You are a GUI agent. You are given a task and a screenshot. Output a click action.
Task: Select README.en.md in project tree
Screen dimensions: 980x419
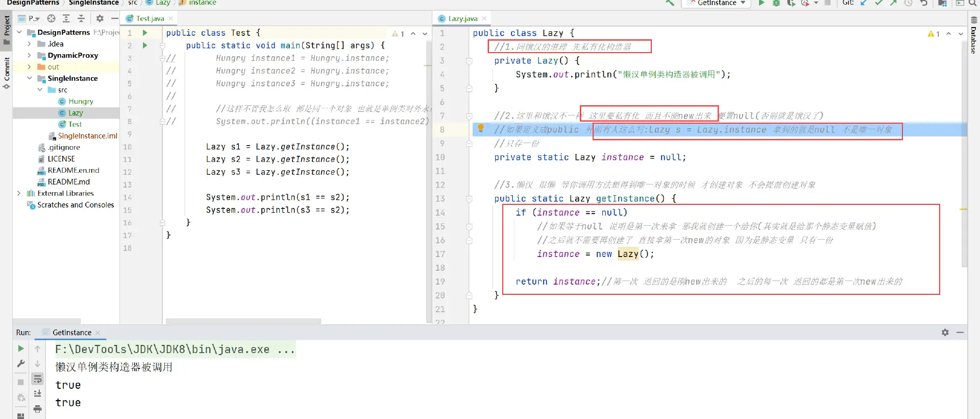(x=73, y=170)
